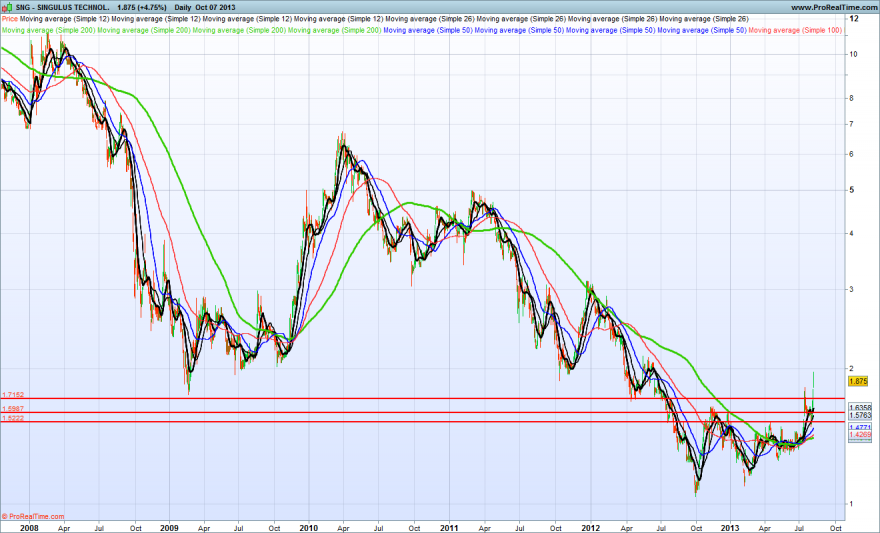The image size is (880, 533).
Task: Click the 1.5763 moving average price tag
Action: [860, 415]
